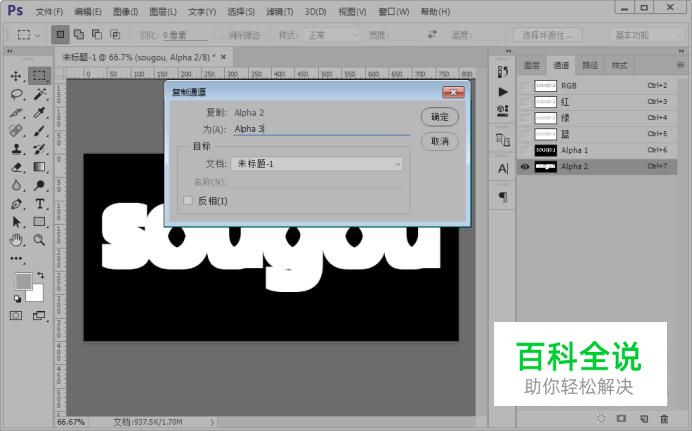Select the Blur tool
The width and height of the screenshot is (692, 431).
[16, 185]
